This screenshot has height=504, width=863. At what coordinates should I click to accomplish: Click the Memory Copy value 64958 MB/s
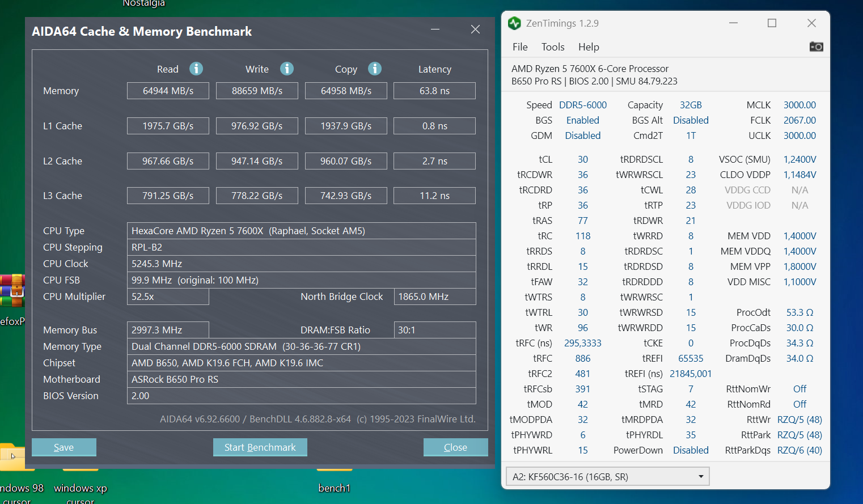[x=346, y=91]
